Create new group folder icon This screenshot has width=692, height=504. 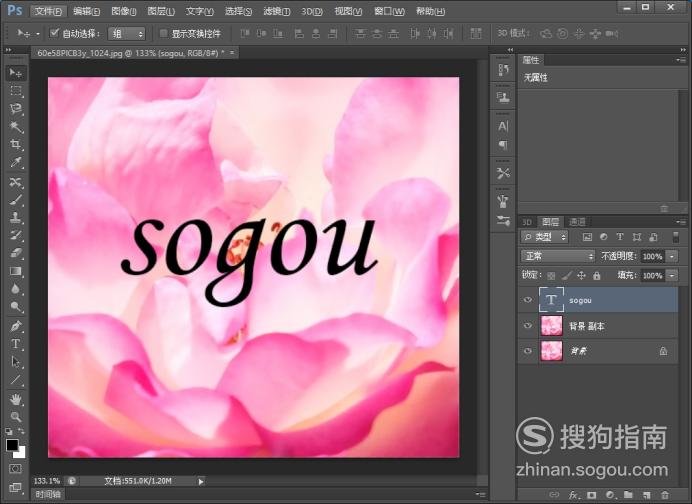pos(628,495)
